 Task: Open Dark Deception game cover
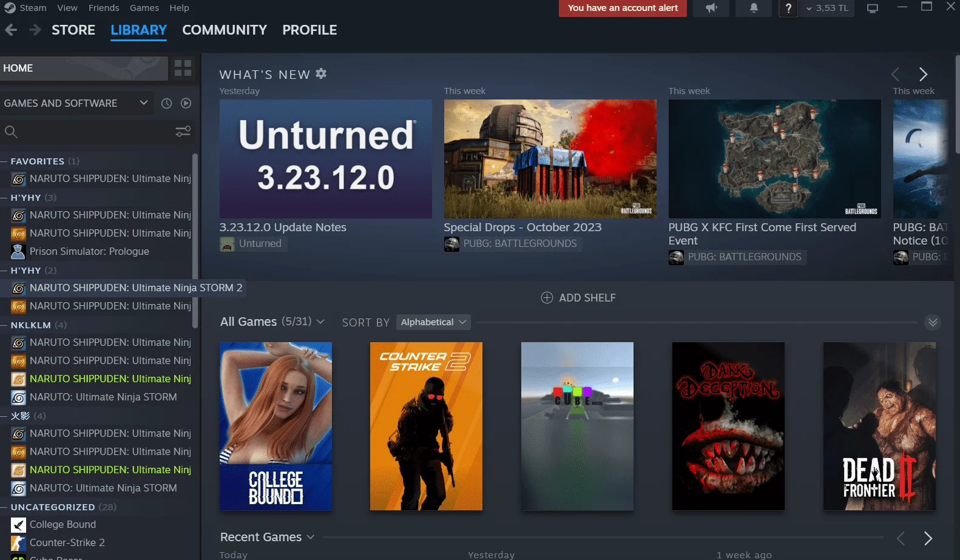(728, 426)
